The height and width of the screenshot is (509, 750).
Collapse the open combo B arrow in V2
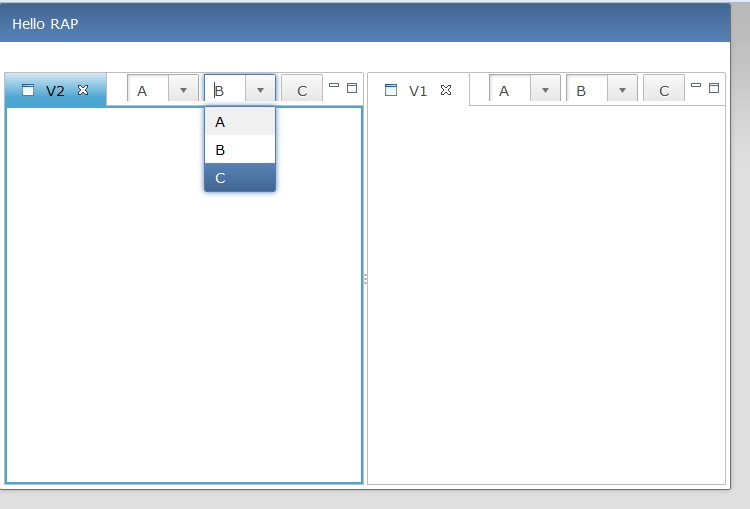pos(260,90)
